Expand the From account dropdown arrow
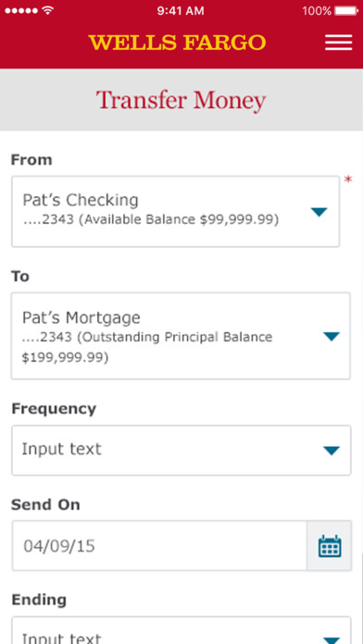 (319, 212)
